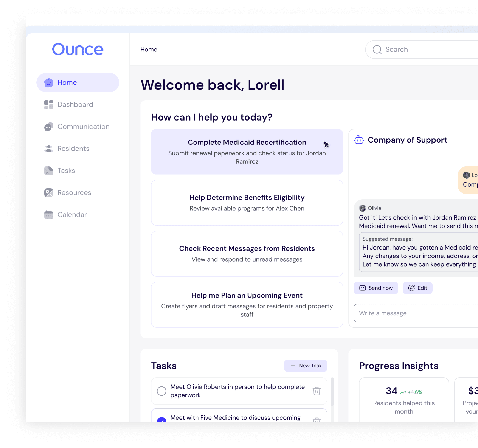Open the Communication section
Screen dimensions: 478x448
click(77, 126)
